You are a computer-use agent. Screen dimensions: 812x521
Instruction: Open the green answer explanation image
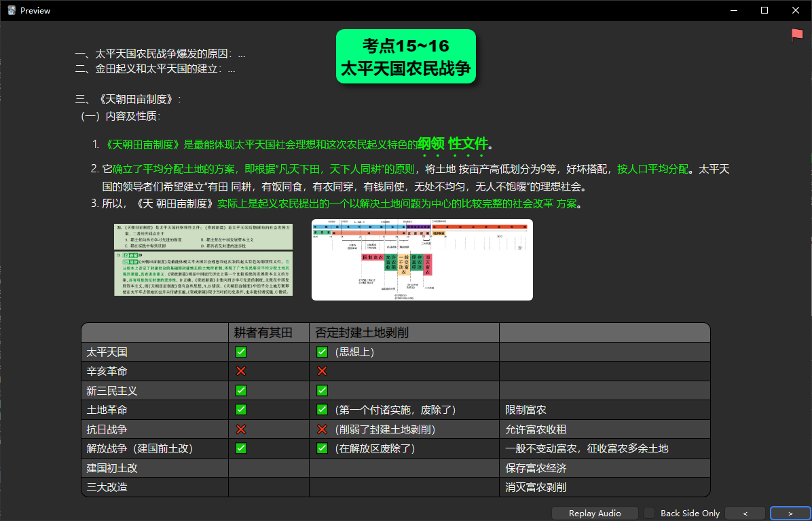pyautogui.click(x=203, y=273)
